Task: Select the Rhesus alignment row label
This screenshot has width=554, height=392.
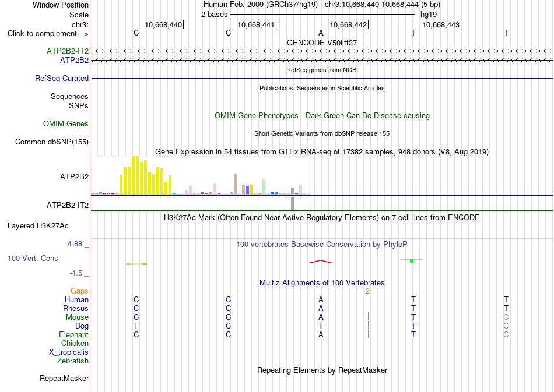Action: pyautogui.click(x=76, y=308)
